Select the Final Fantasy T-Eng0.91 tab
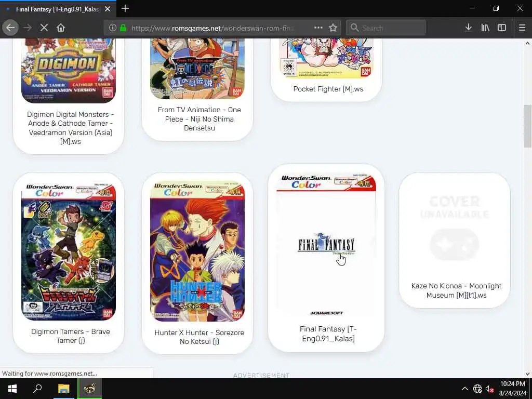This screenshot has width=532, height=399. 58,9
